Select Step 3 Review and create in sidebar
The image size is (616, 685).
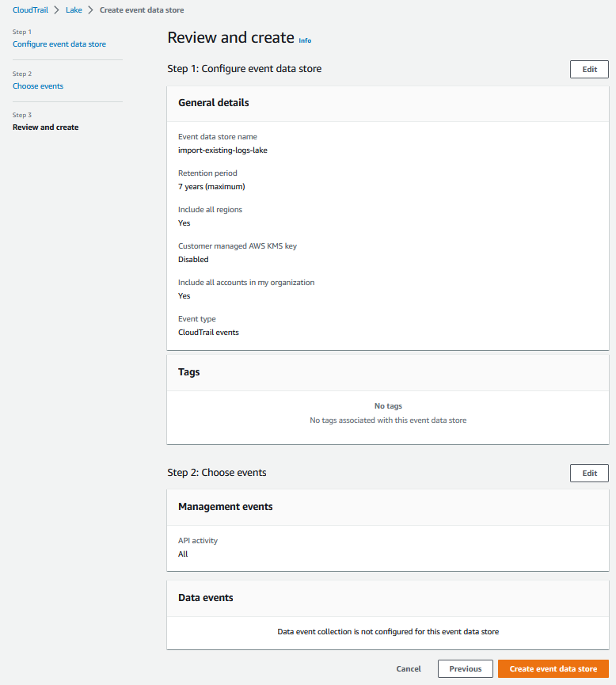(x=45, y=127)
